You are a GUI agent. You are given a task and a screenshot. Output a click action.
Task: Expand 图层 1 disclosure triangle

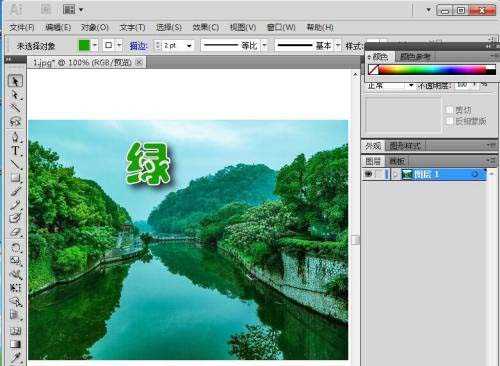pos(395,174)
